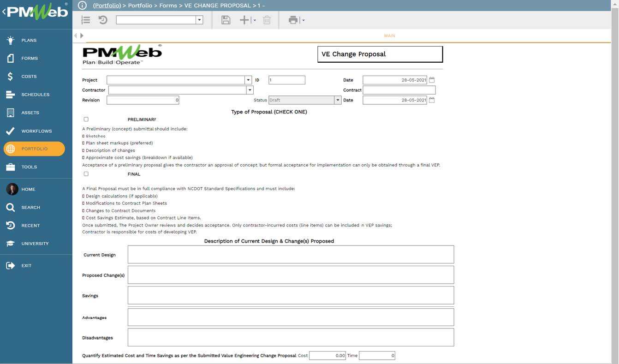Click the Time field showing 0
The width and height of the screenshot is (619, 364).
pyautogui.click(x=377, y=356)
